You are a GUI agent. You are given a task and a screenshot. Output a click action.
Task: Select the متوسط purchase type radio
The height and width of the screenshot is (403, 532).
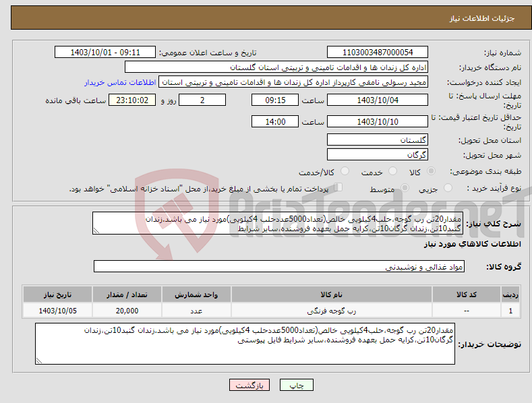pos(405,187)
